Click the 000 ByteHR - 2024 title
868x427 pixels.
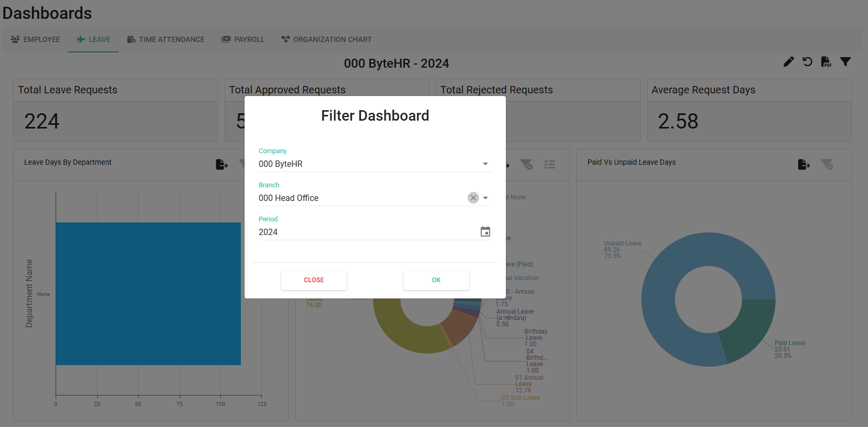(396, 63)
